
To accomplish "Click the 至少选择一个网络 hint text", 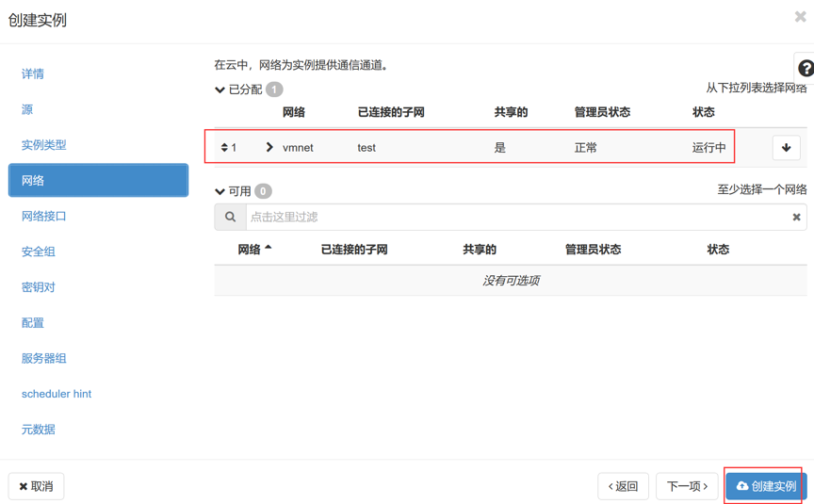I will pos(762,189).
